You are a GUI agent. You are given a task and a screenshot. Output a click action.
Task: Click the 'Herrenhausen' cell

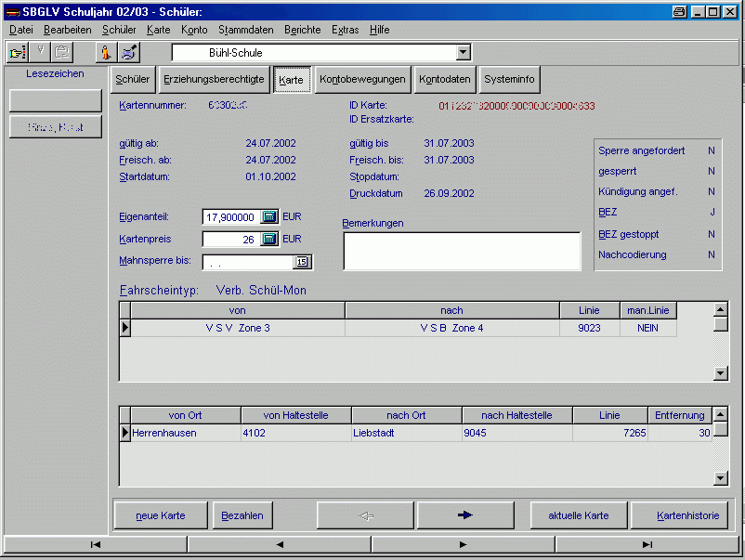[x=186, y=433]
